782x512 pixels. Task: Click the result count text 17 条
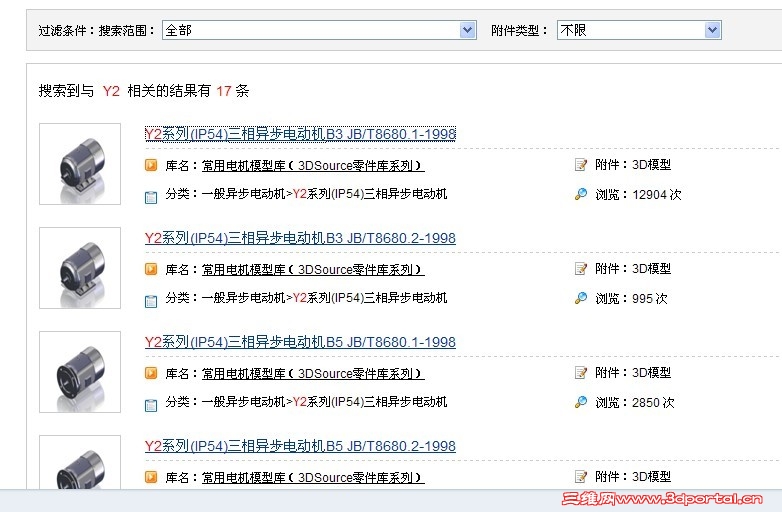[232, 91]
